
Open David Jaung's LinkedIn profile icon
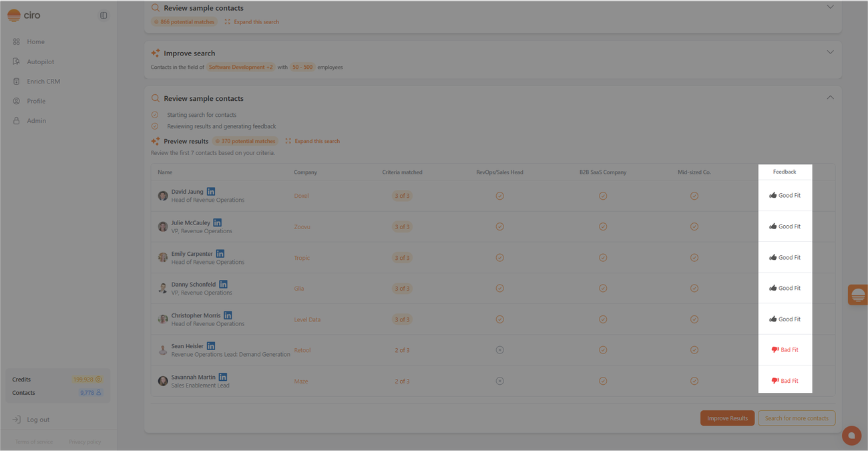point(211,192)
